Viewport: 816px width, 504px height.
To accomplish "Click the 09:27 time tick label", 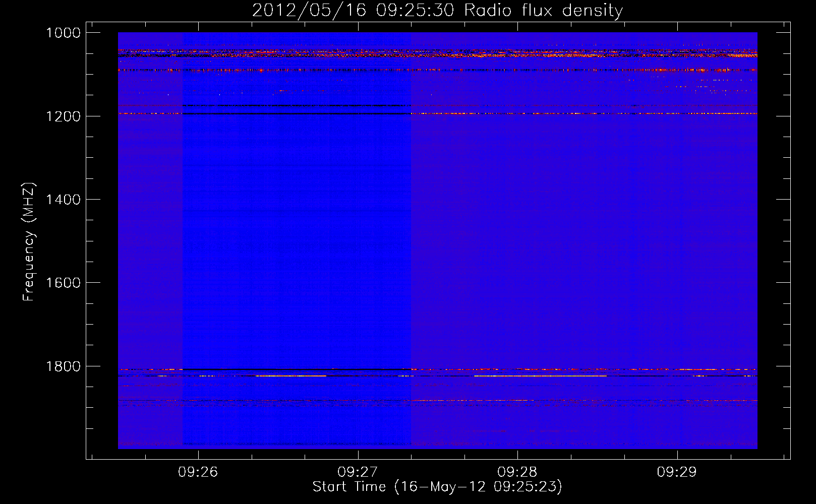I will [x=358, y=472].
